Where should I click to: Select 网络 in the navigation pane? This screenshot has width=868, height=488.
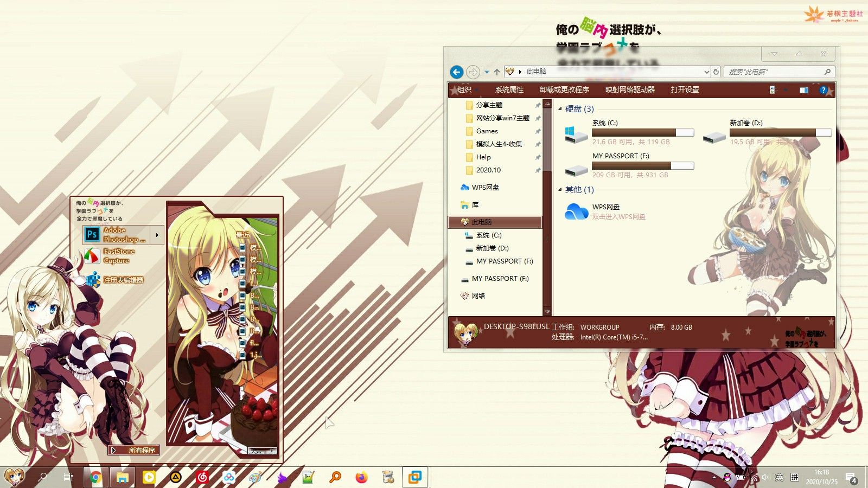click(473, 296)
